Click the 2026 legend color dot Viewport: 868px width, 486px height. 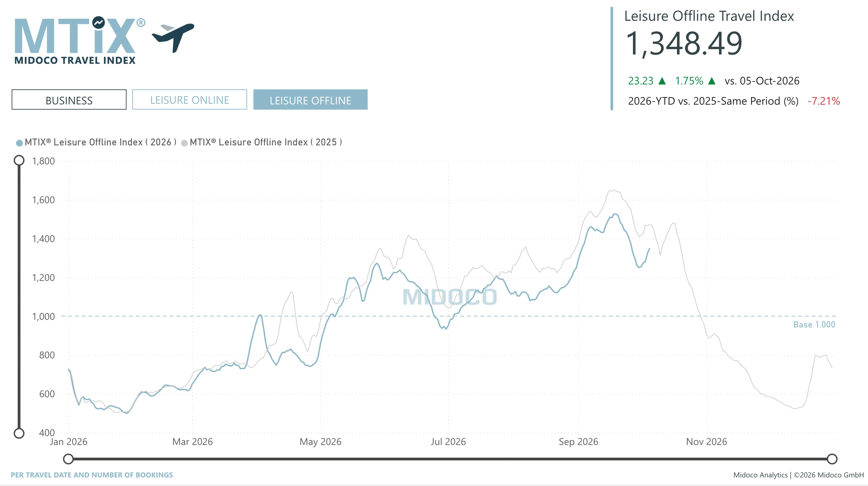pyautogui.click(x=20, y=143)
